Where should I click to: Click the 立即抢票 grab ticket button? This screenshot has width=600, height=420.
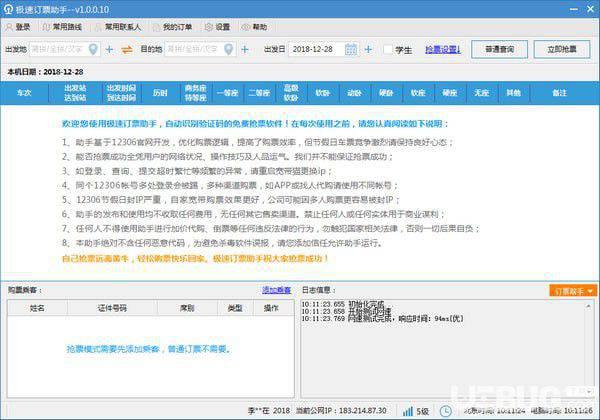(x=562, y=49)
